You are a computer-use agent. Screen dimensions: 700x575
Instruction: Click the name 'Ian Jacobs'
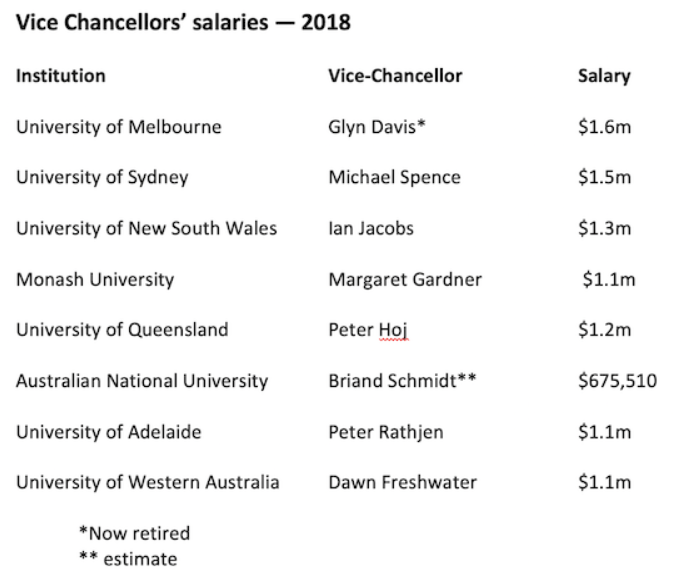pyautogui.click(x=370, y=228)
